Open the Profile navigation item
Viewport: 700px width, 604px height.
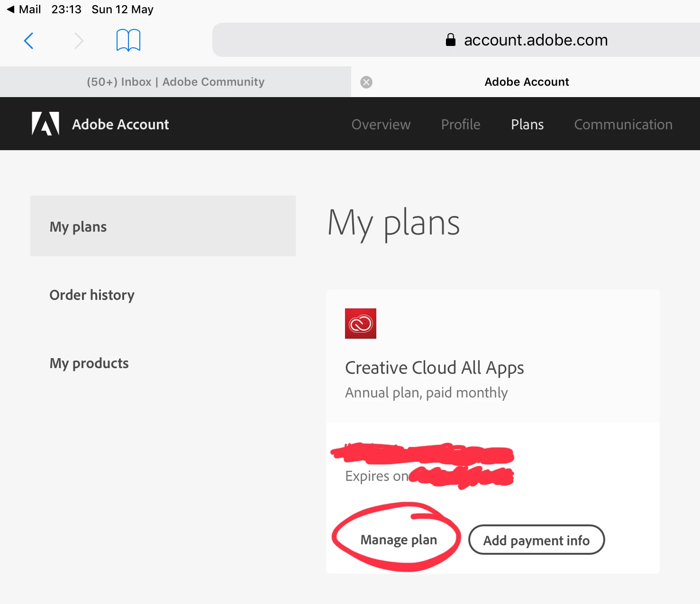tap(461, 124)
